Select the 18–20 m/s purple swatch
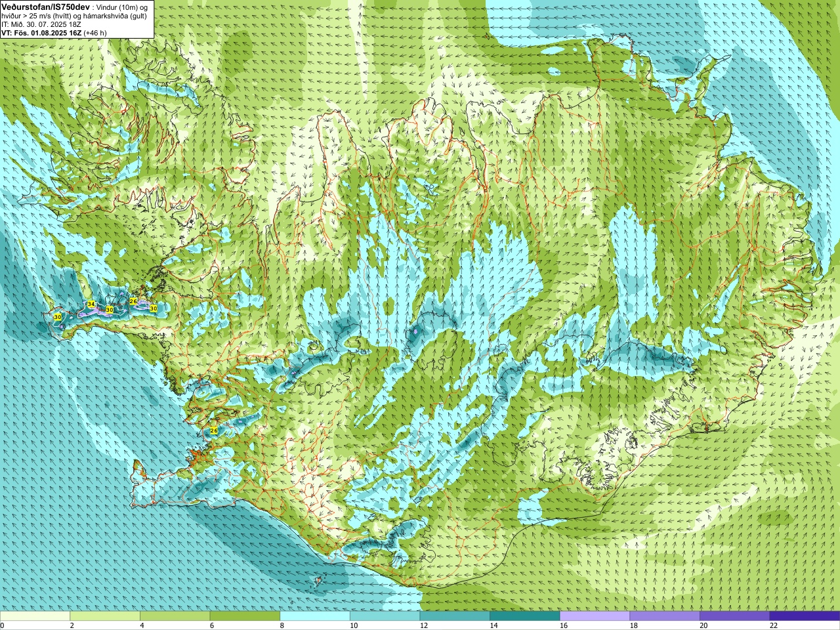Screen dimensions: 840x630 665,616
